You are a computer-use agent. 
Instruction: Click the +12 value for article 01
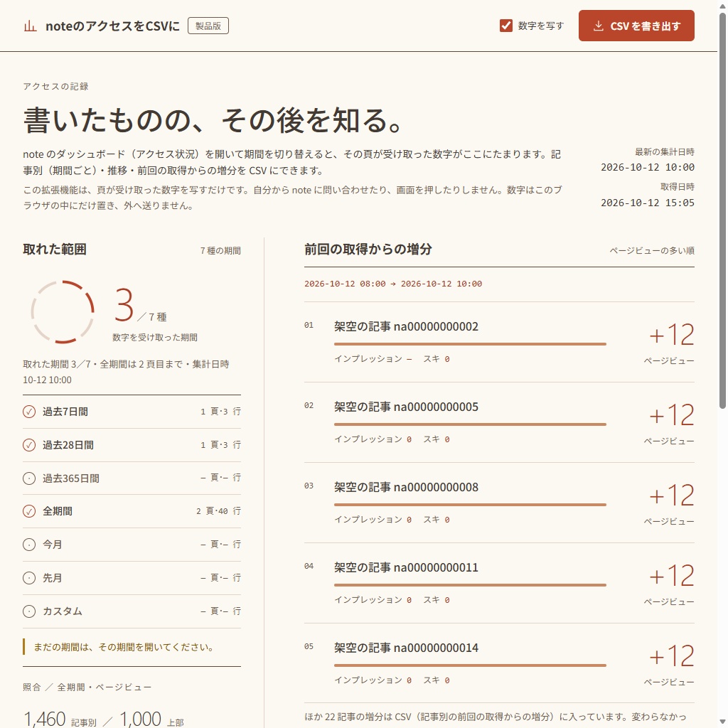(x=671, y=335)
